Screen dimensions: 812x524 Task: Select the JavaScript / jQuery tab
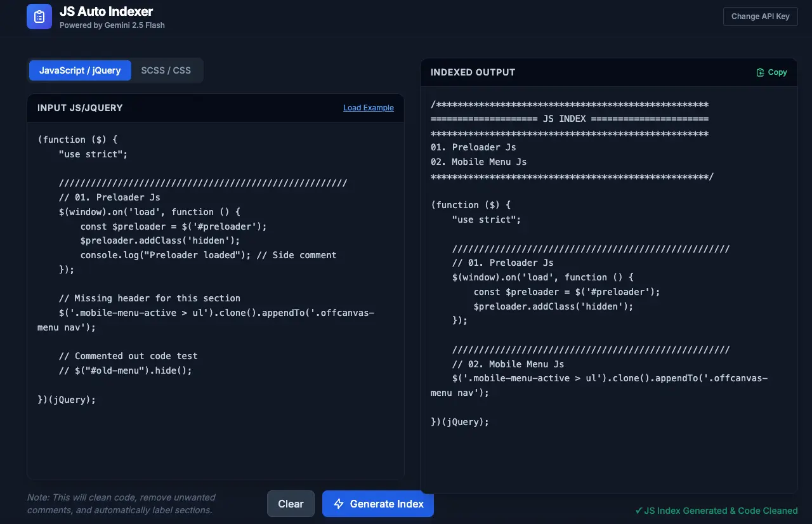click(79, 70)
